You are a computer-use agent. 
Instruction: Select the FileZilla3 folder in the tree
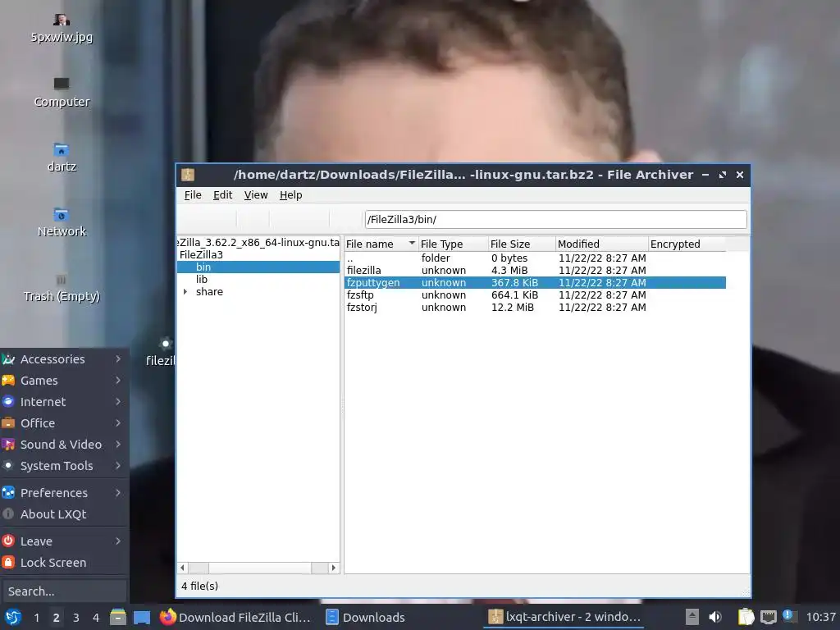click(x=201, y=254)
